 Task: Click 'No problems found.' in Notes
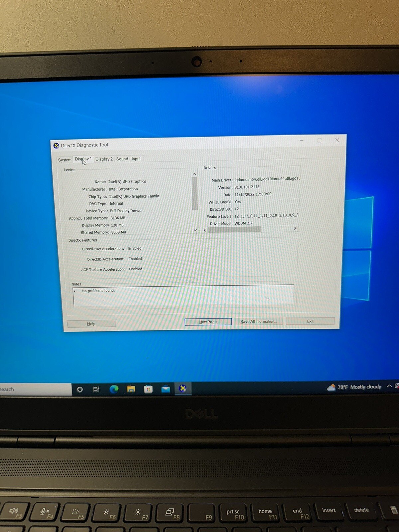pyautogui.click(x=98, y=291)
